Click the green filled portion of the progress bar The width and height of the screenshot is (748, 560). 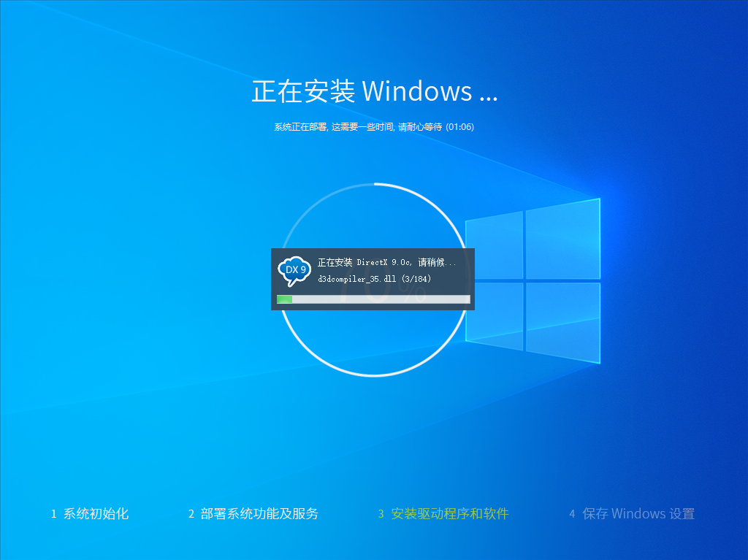(x=286, y=299)
